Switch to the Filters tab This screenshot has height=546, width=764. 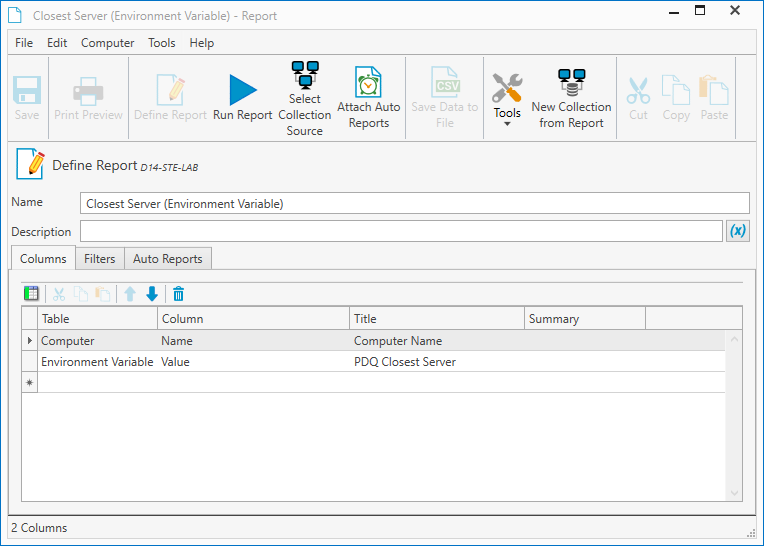pos(99,259)
